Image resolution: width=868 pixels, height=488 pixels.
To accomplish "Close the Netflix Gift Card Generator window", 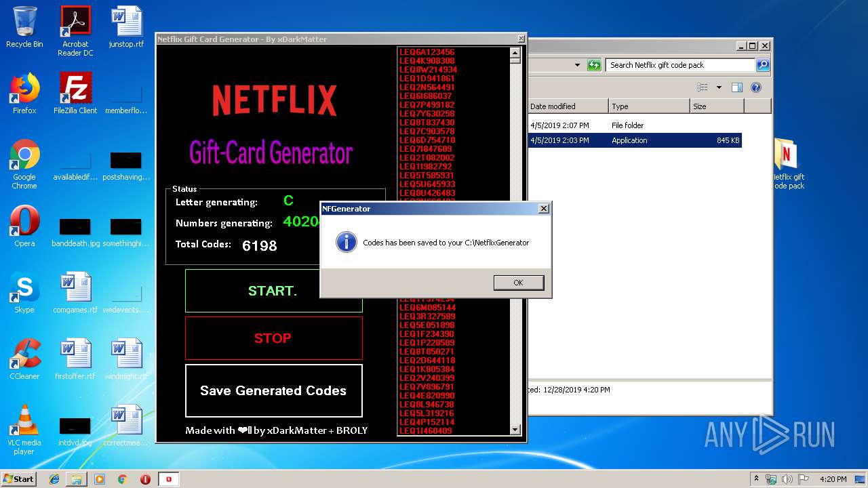I will 521,39.
